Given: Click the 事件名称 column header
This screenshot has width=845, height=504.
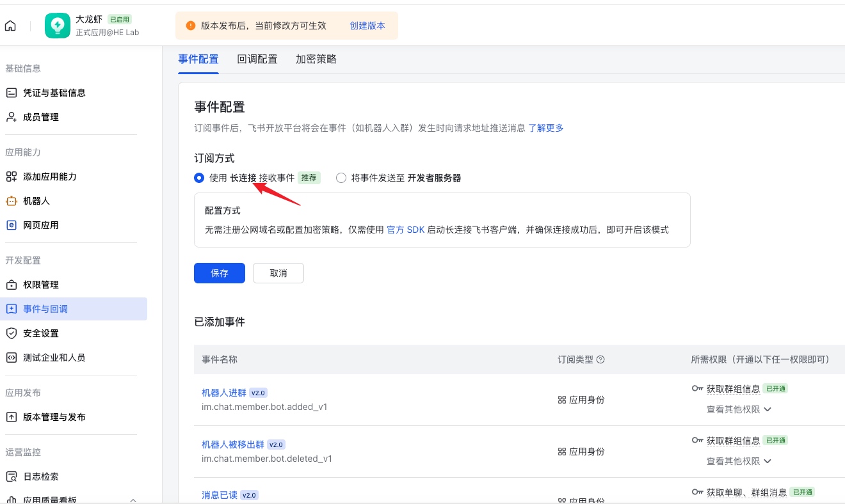Looking at the screenshot, I should coord(220,359).
